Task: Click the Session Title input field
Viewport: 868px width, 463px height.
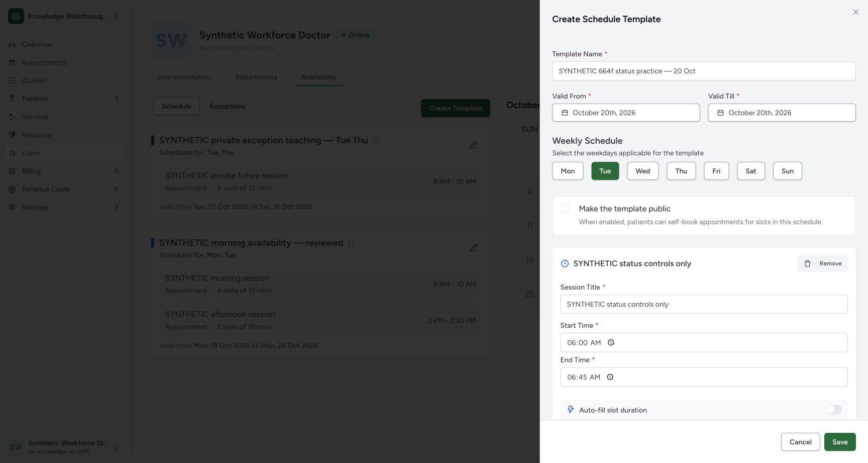Action: tap(704, 304)
